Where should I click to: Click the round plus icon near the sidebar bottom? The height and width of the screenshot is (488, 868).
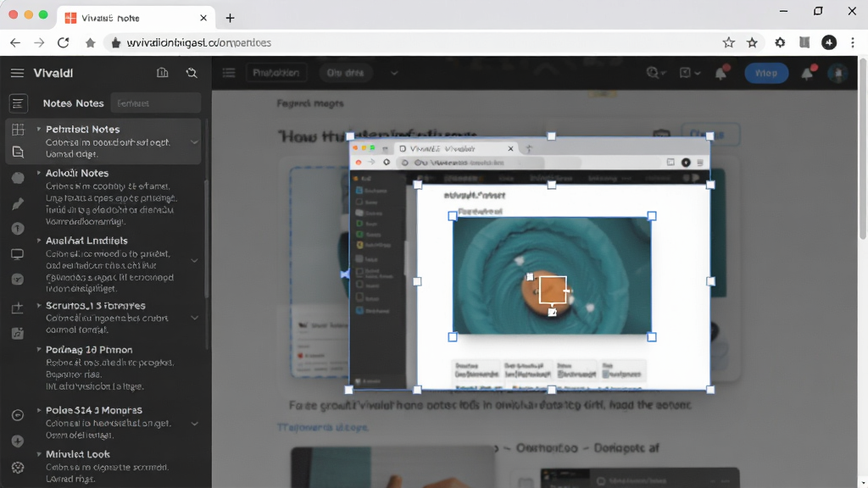pos(18,441)
